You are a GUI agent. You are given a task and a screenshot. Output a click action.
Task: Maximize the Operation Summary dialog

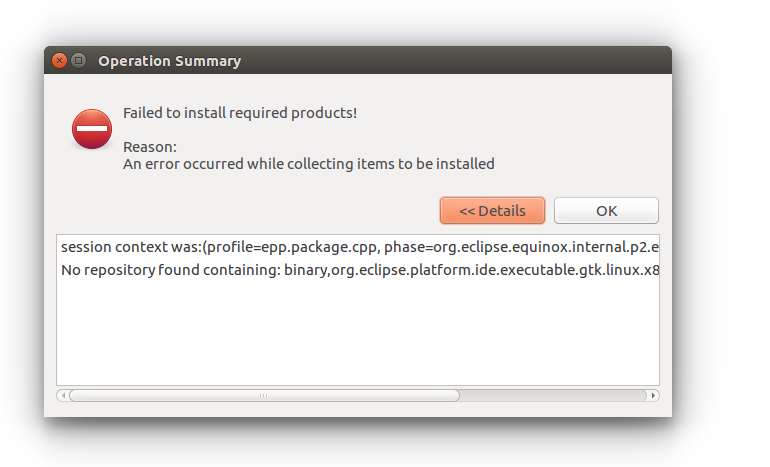(79, 60)
